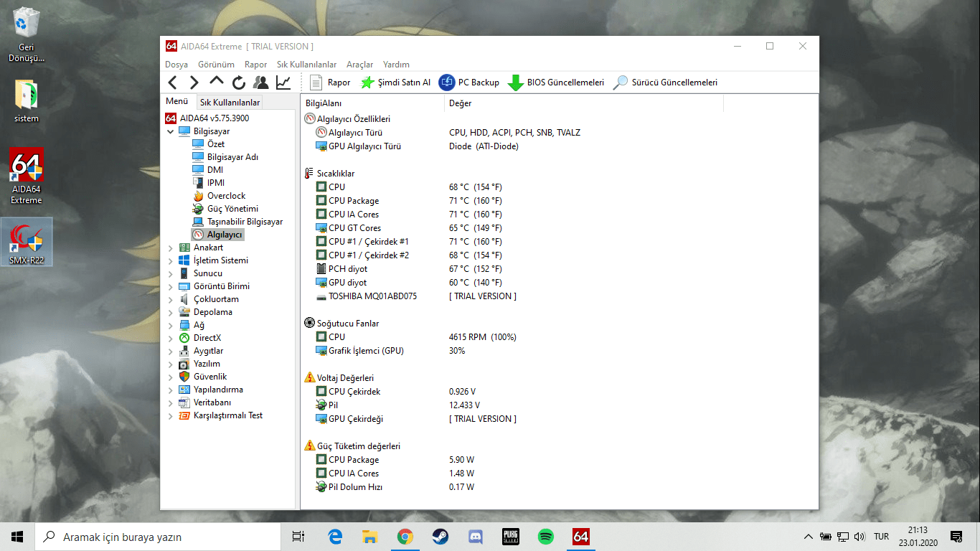This screenshot has height=551, width=980.
Task: Open the Rapor menu
Action: coord(255,65)
